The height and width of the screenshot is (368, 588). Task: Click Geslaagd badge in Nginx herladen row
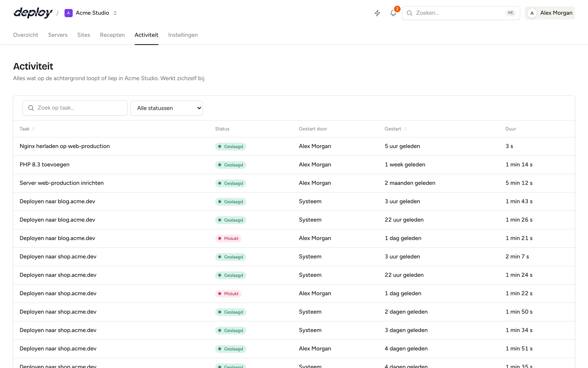[x=231, y=146]
